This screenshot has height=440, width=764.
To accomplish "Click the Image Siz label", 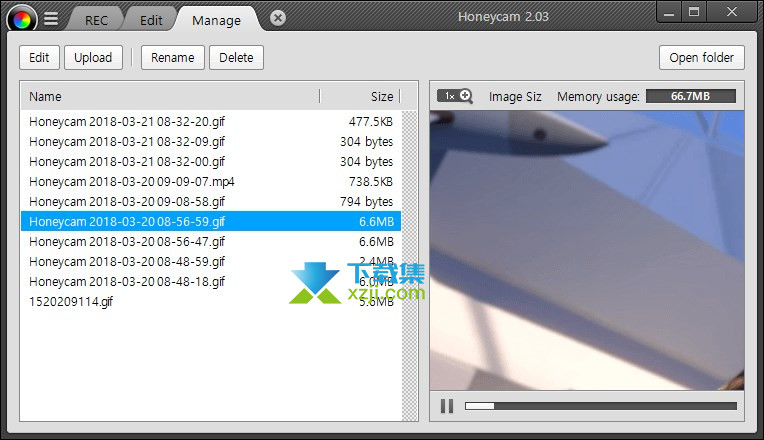I will coord(515,96).
